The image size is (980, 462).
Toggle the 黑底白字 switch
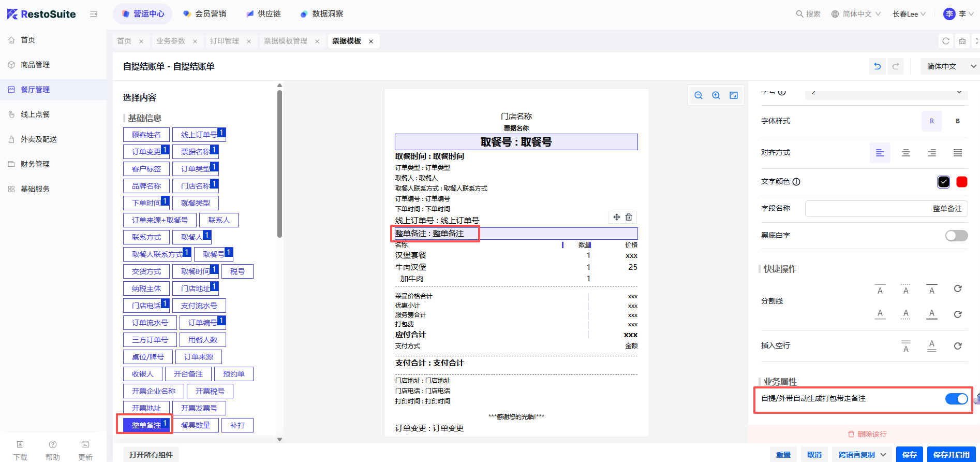click(956, 236)
